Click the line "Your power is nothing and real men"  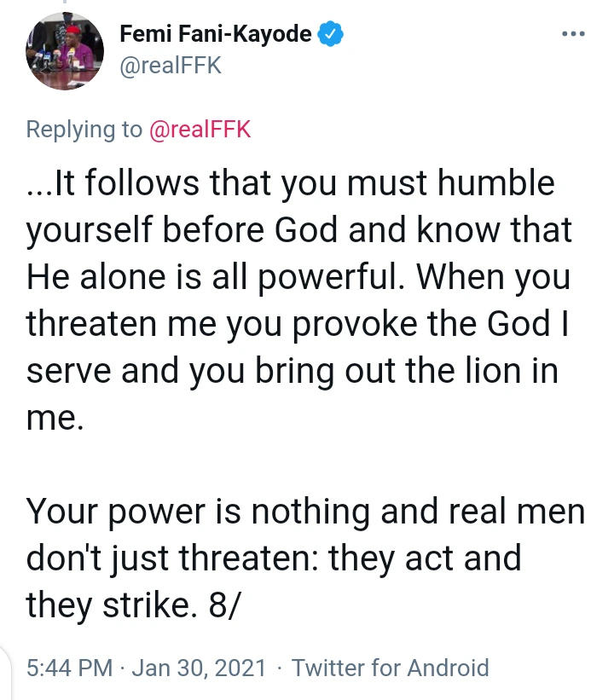(x=305, y=512)
